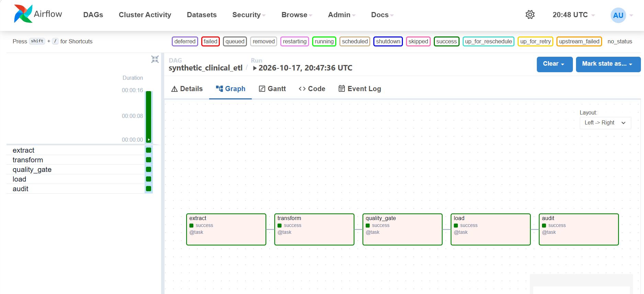
Task: Filter by the failed state badge
Action: 211,41
